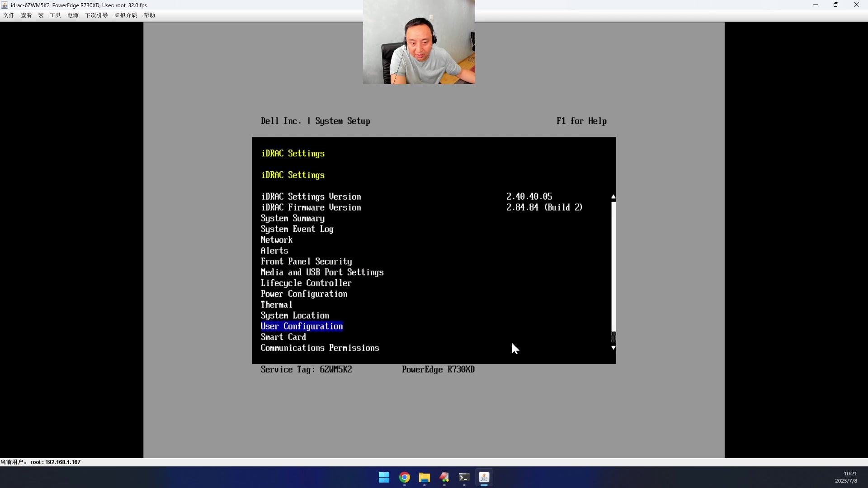This screenshot has height=488, width=868.
Task: Minimize the iDRAC console window
Action: coord(816,5)
